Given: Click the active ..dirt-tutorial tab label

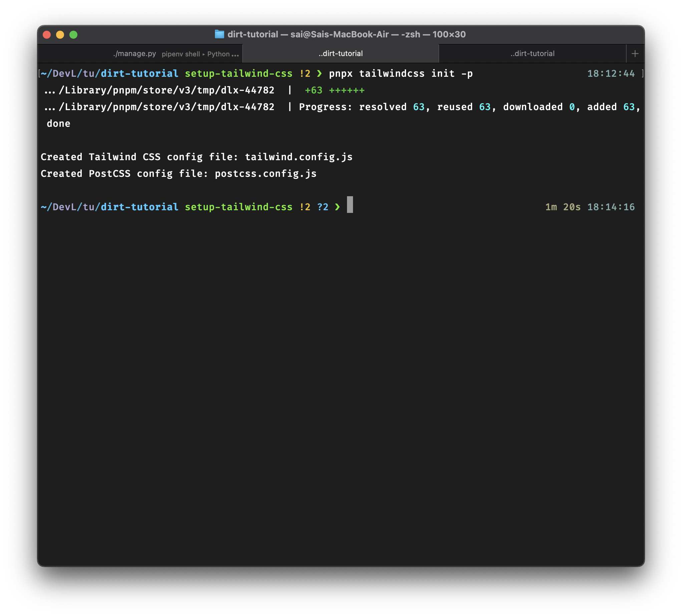Looking at the screenshot, I should pyautogui.click(x=340, y=53).
